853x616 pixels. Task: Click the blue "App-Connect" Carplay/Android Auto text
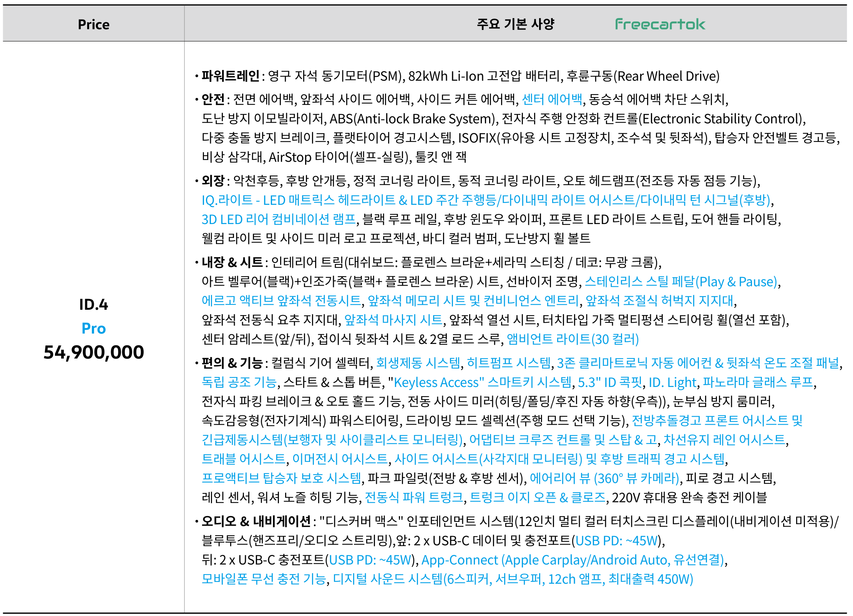(573, 560)
